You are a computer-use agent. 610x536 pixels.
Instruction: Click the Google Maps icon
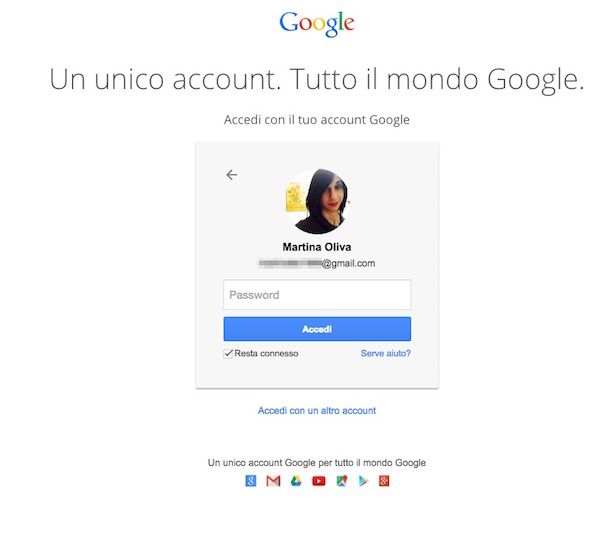(342, 481)
